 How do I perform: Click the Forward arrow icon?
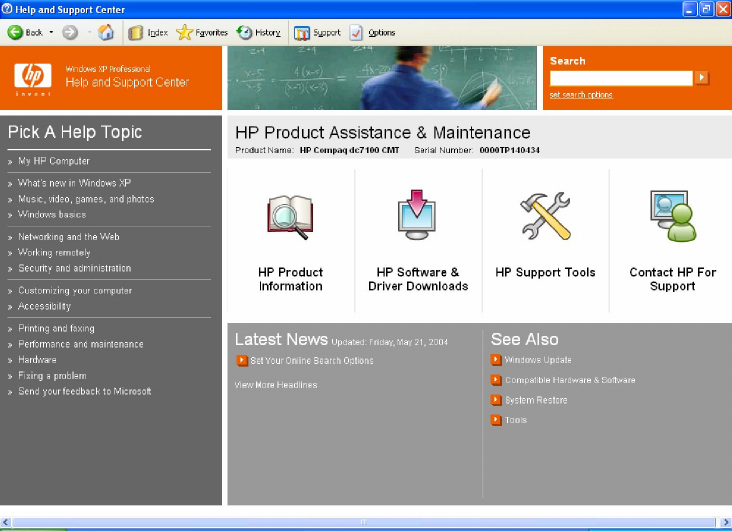(70, 32)
